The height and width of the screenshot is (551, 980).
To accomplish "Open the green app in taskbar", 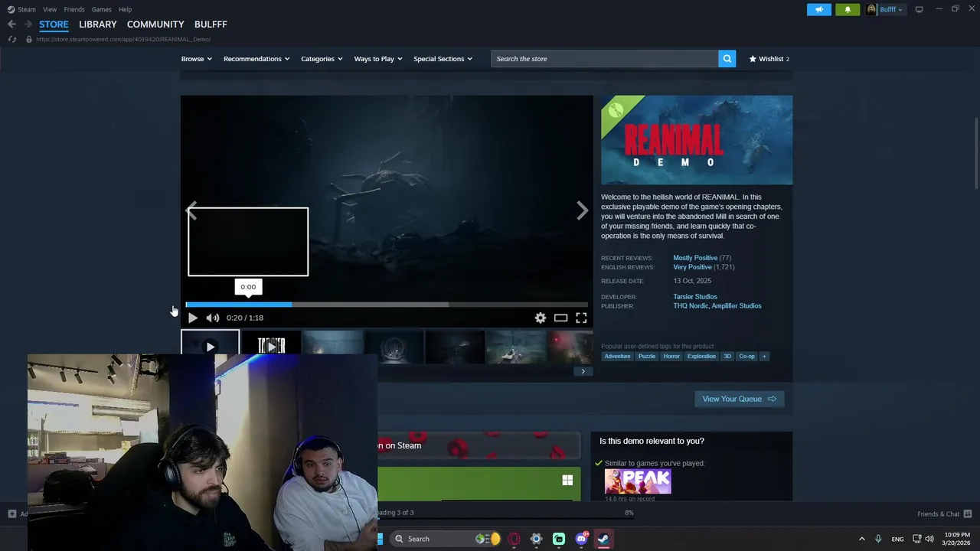I will coord(559,539).
